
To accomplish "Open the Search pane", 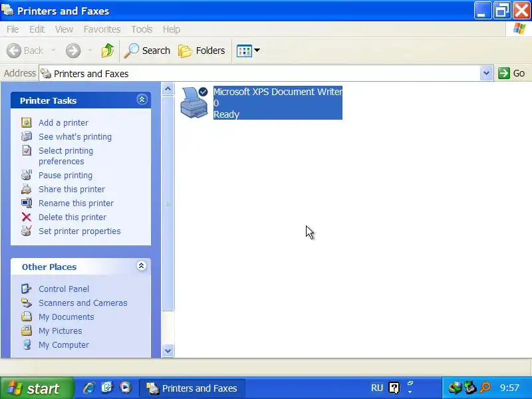I will click(147, 51).
